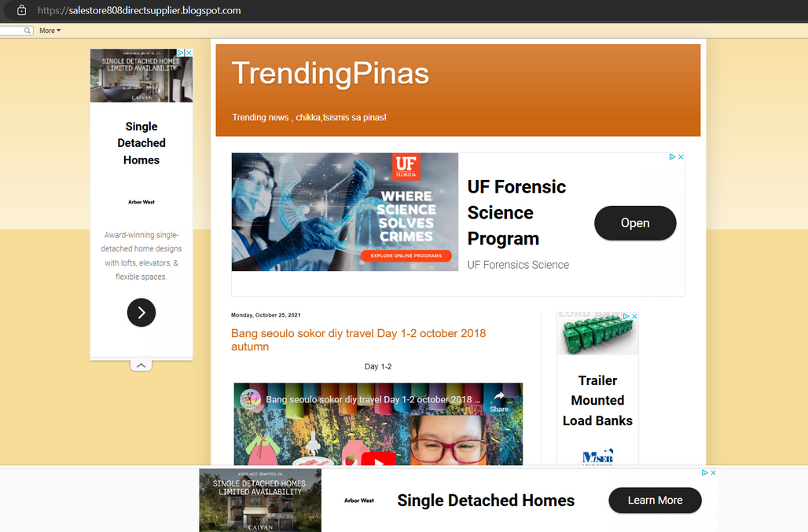Click the UF forensic science ad image
The image size is (808, 532).
click(345, 211)
